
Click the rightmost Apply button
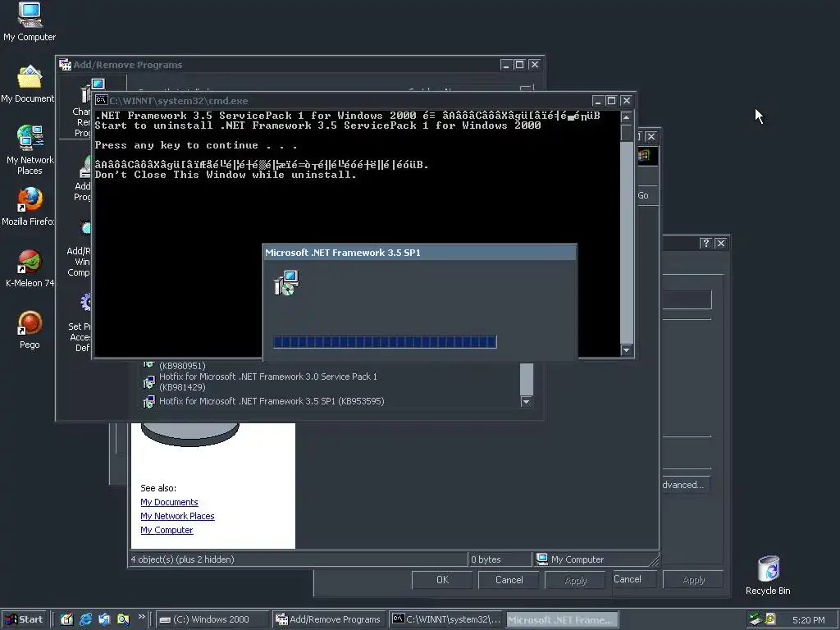click(x=693, y=580)
